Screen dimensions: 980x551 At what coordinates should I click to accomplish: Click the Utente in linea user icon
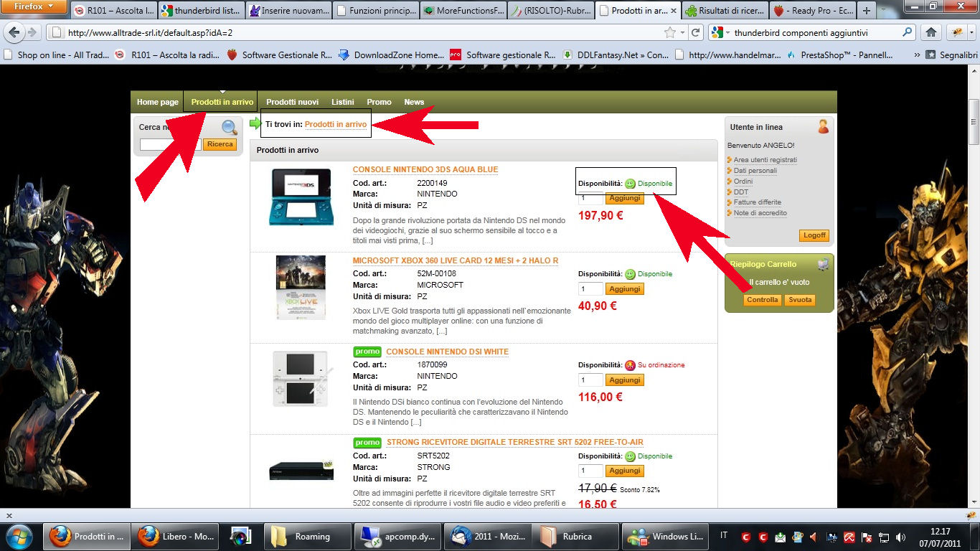tap(823, 127)
